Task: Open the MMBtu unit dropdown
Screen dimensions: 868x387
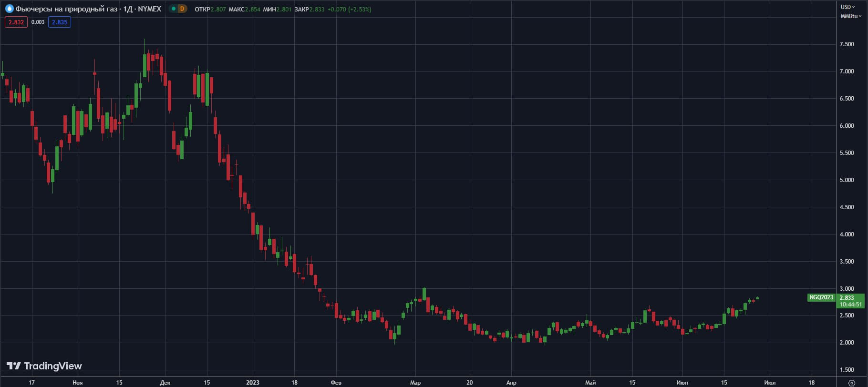Action: [851, 16]
